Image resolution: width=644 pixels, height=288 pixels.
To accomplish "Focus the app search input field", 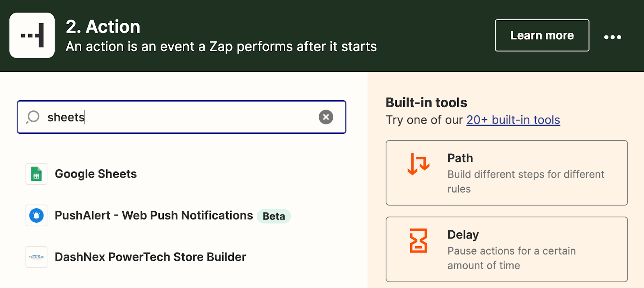I will pyautogui.click(x=181, y=117).
